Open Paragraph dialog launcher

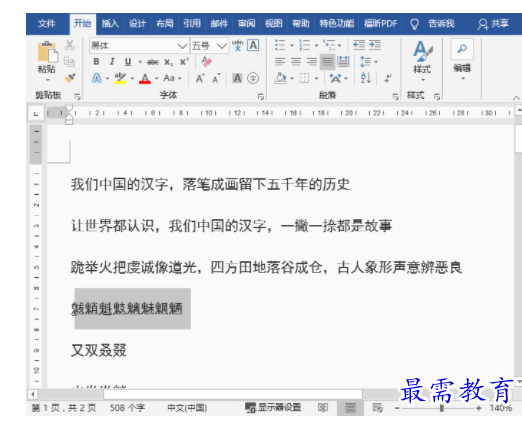(395, 97)
